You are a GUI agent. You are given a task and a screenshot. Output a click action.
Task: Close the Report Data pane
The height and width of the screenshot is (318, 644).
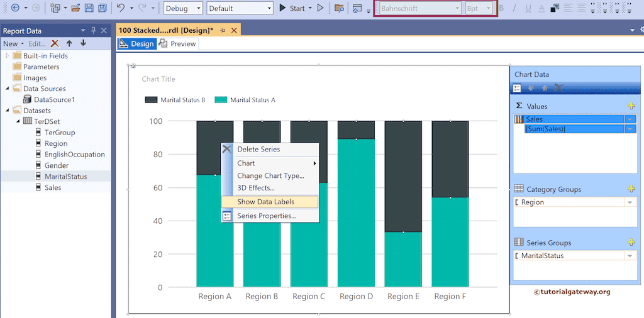(104, 30)
